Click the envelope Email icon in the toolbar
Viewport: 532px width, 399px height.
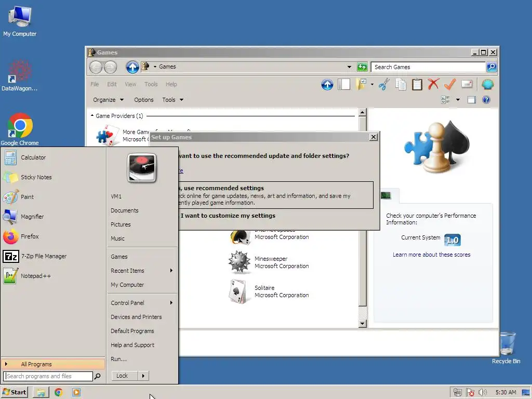[x=467, y=84]
